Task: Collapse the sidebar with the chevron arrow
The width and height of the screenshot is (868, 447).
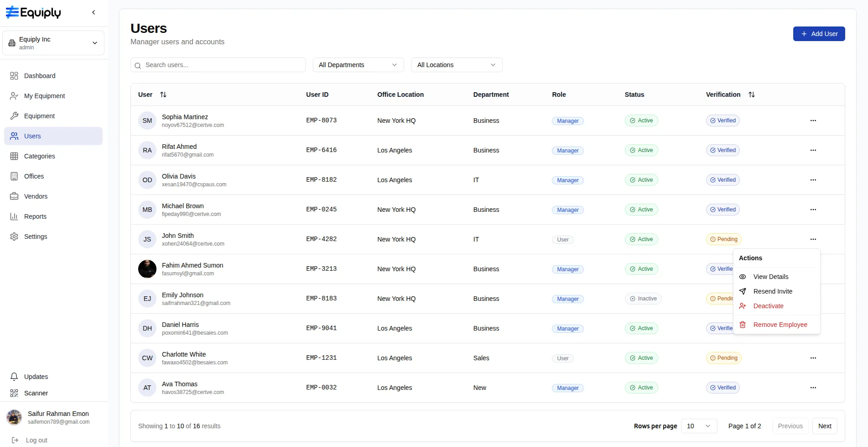Action: [94, 12]
